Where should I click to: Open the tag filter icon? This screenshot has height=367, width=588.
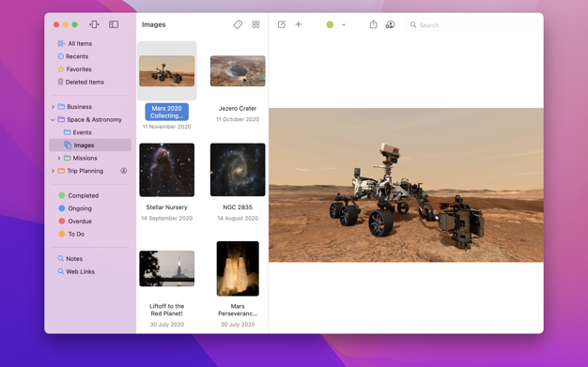coord(238,24)
